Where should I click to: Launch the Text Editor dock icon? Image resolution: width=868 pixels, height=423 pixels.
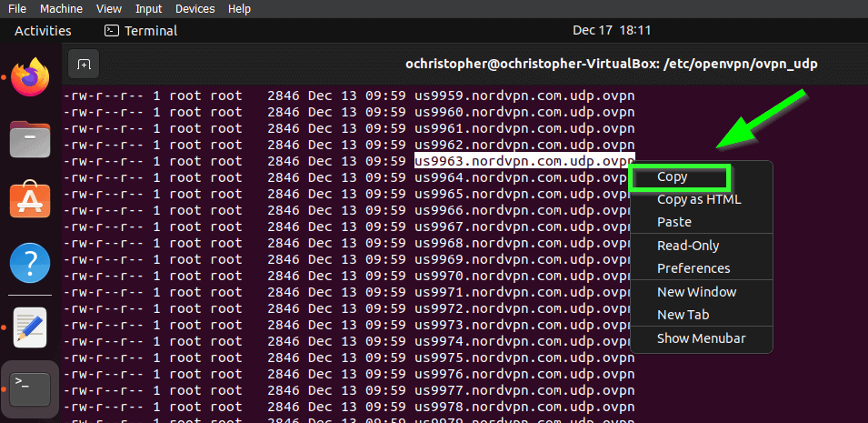30,327
